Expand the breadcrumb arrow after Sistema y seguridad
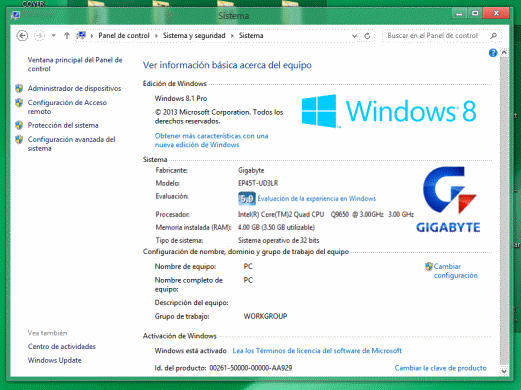This screenshot has width=521, height=390. [232, 36]
